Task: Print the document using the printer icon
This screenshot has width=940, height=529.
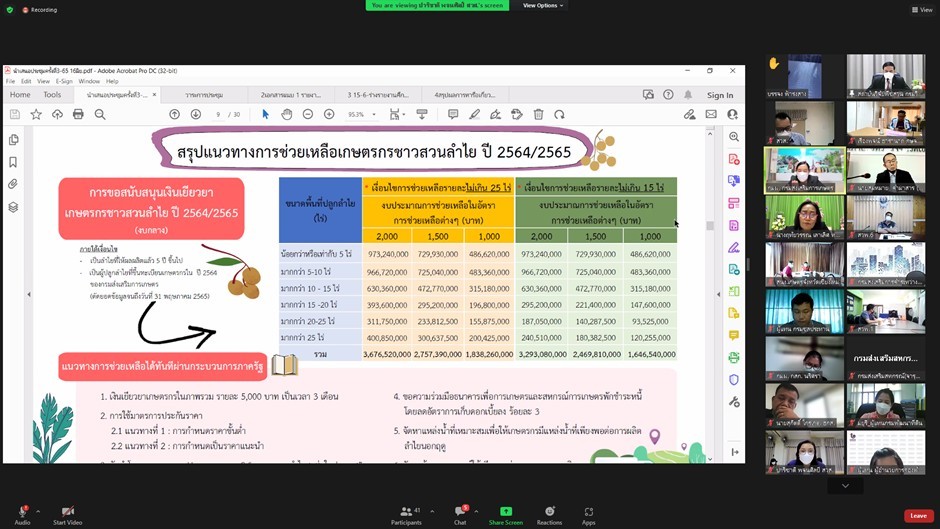Action: [x=78, y=115]
